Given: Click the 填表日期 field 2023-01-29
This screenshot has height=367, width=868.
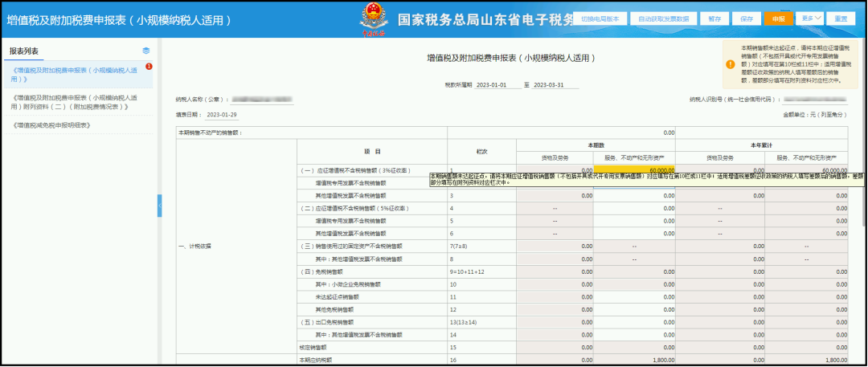Looking at the screenshot, I should click(222, 115).
